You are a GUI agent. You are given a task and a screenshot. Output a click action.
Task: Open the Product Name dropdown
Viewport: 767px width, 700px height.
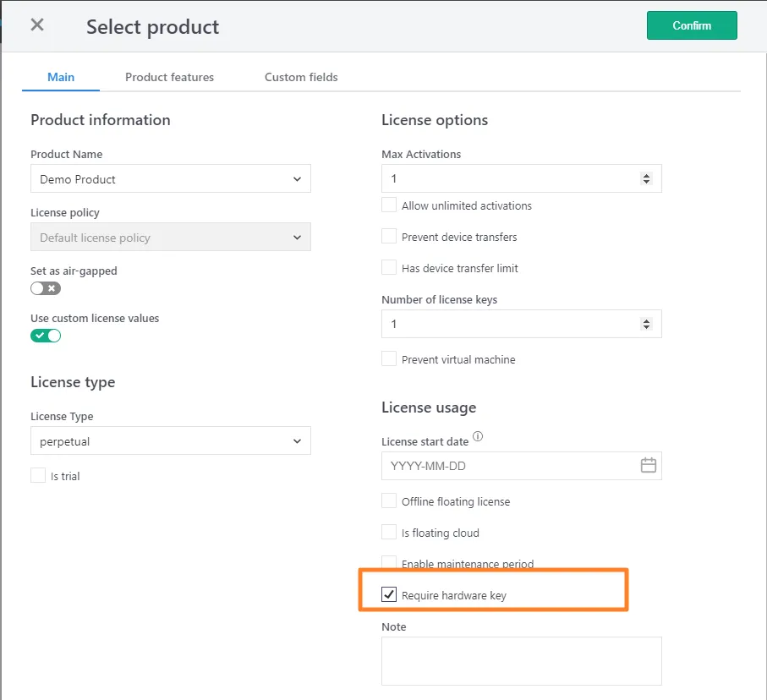pyautogui.click(x=170, y=179)
